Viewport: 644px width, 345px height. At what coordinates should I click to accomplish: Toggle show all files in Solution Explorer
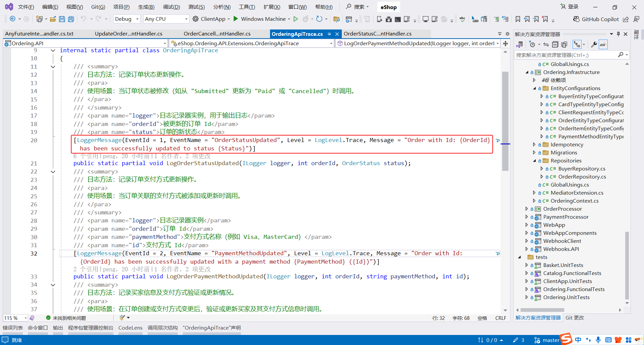tap(564, 44)
